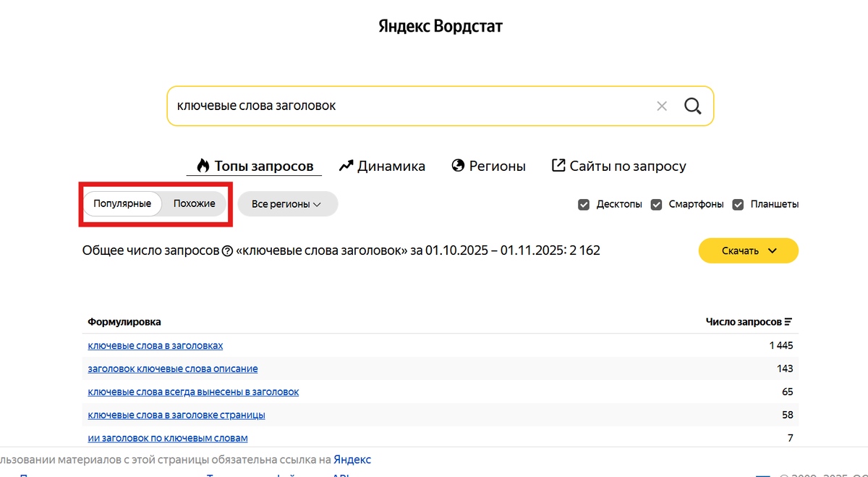This screenshot has height=477, width=868.
Task: Click the flame icon on Топы запросов tab
Action: [x=203, y=165]
